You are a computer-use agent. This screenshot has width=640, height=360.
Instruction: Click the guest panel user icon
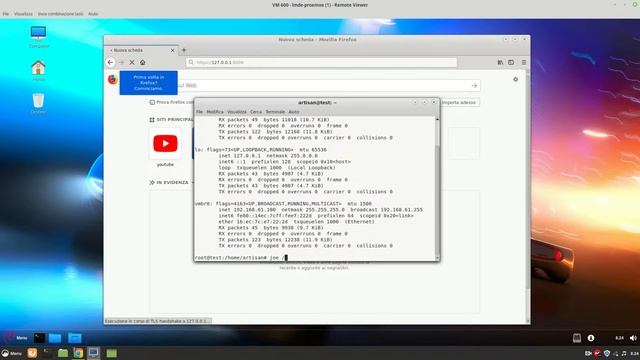point(591,338)
